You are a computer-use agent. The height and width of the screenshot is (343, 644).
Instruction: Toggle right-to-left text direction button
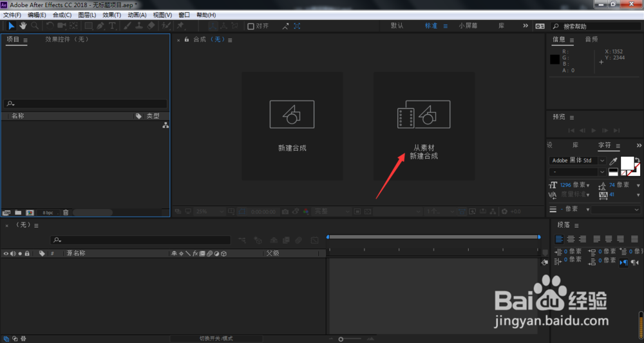coord(634,262)
